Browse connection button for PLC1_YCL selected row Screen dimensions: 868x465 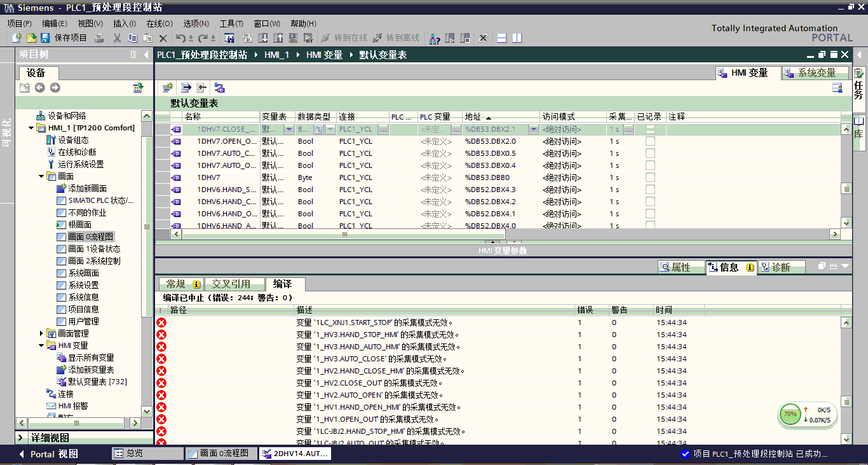pos(383,129)
